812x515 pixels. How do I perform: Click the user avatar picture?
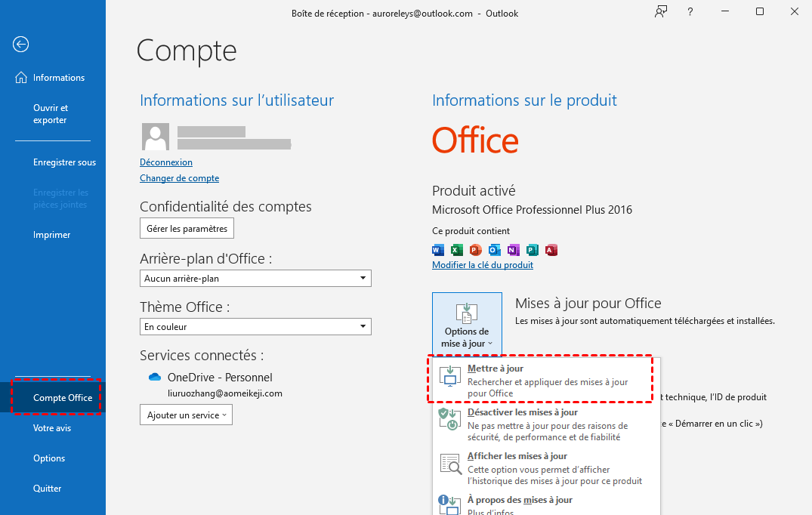click(x=156, y=137)
